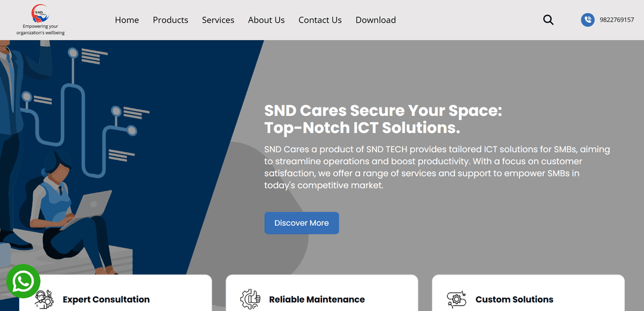Open the search magnifier icon
Screen dimensions: 644x311
[549, 20]
